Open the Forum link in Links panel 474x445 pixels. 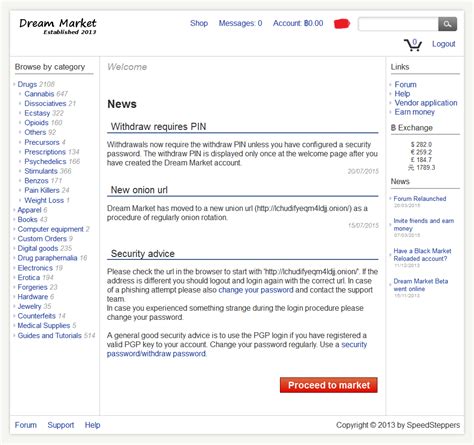[405, 85]
